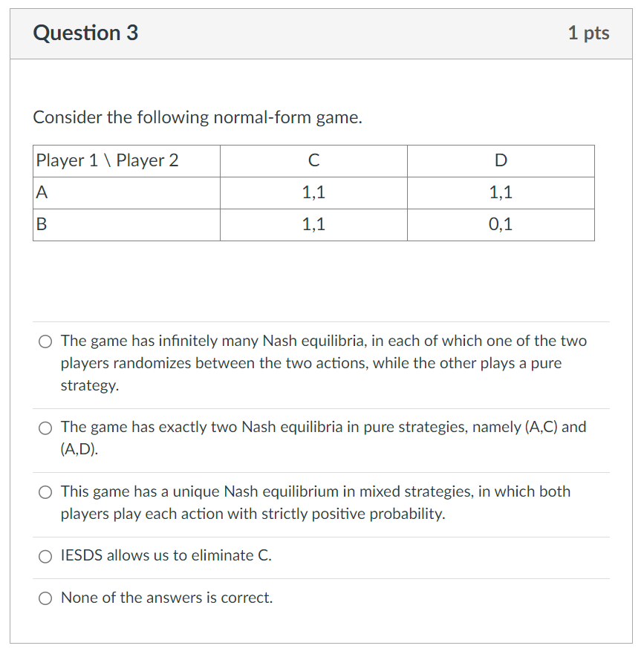644x657 pixels.
Task: Pick the None of the answers option
Action: (45, 598)
